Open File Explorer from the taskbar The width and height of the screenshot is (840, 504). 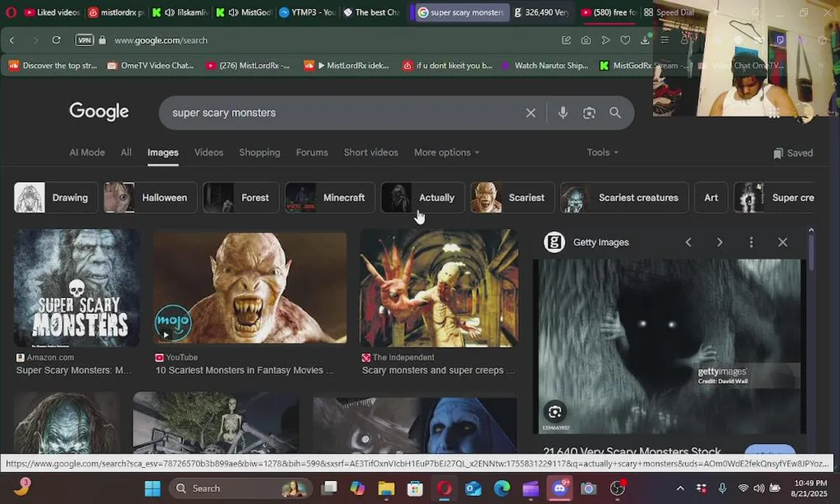tap(386, 488)
